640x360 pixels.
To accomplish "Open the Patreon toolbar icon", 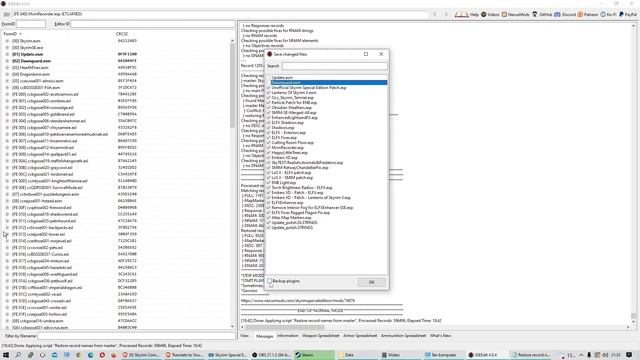I will coord(580,14).
